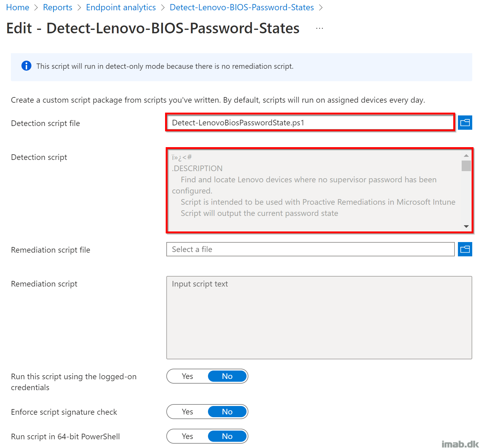Viewport: 480px width, 448px height.
Task: Click the imab.dk watermark logo
Action: [460, 444]
